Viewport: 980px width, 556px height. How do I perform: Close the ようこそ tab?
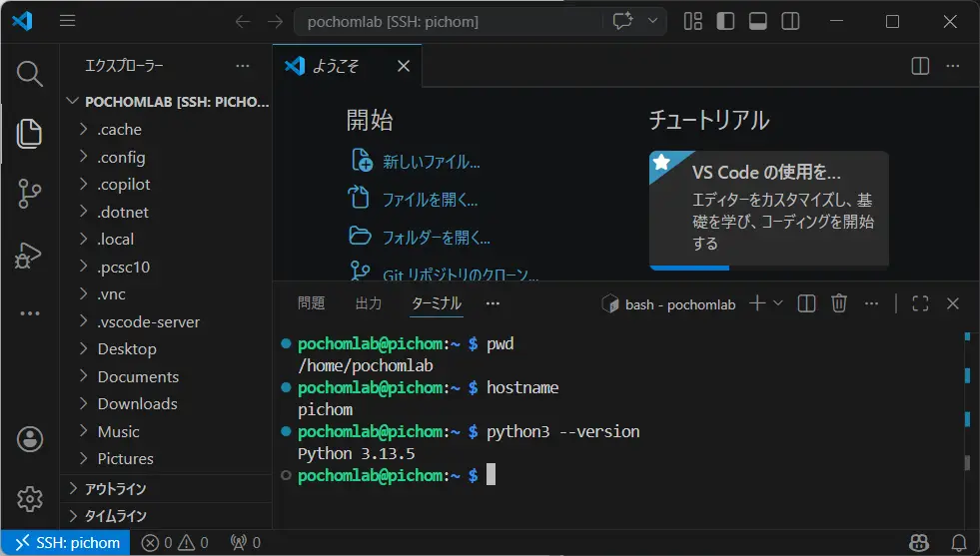[404, 66]
